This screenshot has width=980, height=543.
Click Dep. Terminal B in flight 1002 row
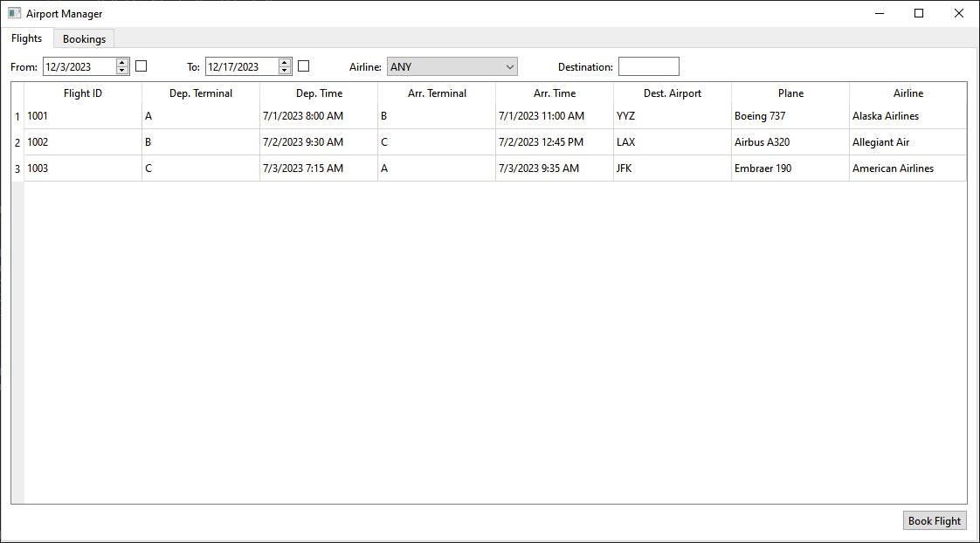click(201, 142)
